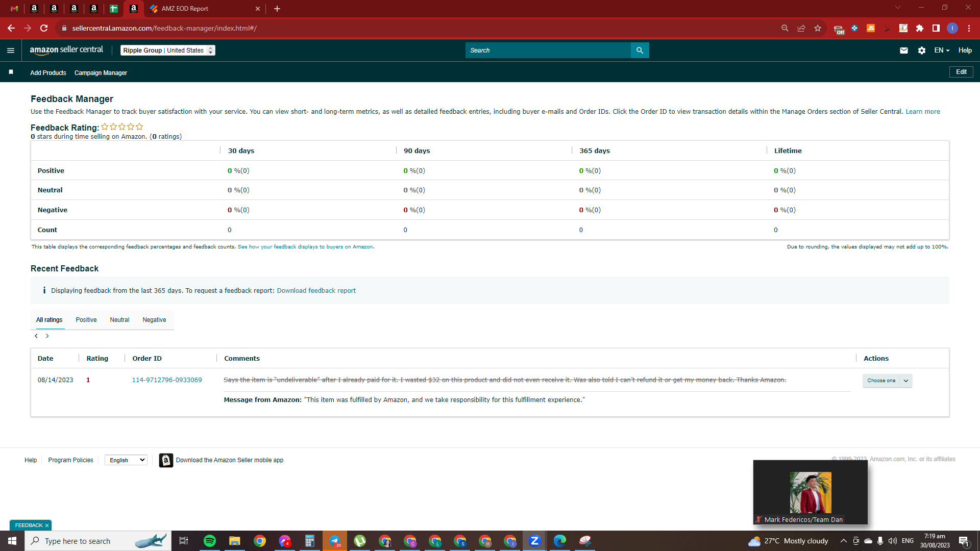The height and width of the screenshot is (551, 980).
Task: Open buyer messages envelope icon
Action: tap(903, 50)
